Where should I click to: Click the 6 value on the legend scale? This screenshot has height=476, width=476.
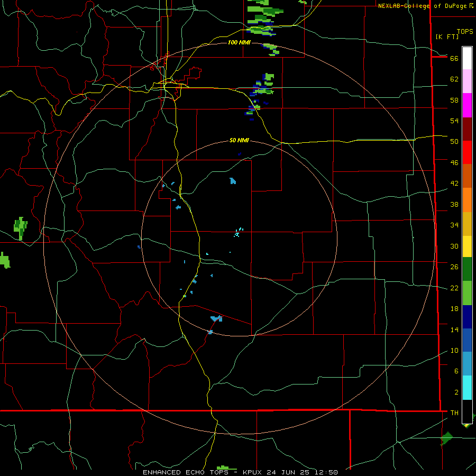[x=456, y=371]
